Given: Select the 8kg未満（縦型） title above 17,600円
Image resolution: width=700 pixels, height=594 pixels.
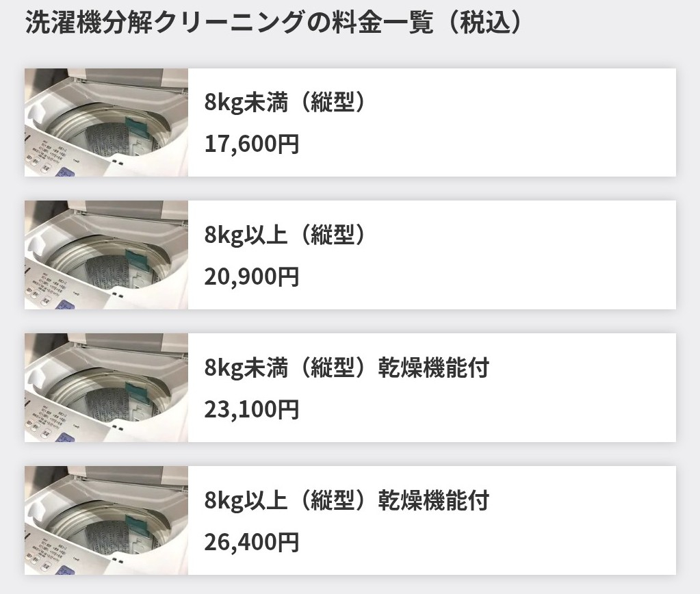Looking at the screenshot, I should [x=285, y=103].
